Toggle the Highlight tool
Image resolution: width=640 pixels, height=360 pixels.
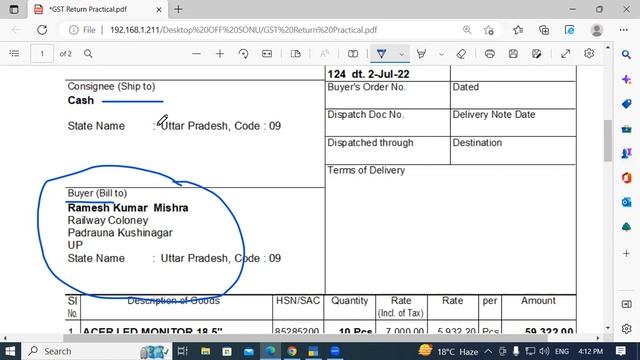point(421,53)
